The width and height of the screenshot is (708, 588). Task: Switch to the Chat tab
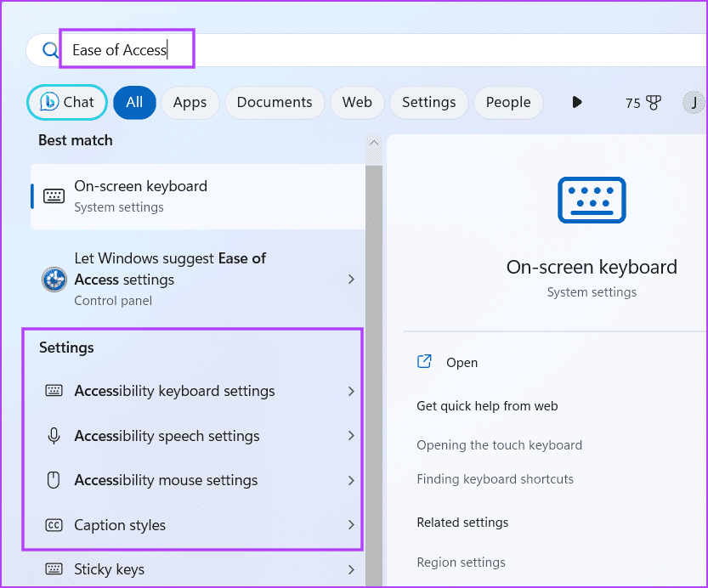pyautogui.click(x=67, y=103)
